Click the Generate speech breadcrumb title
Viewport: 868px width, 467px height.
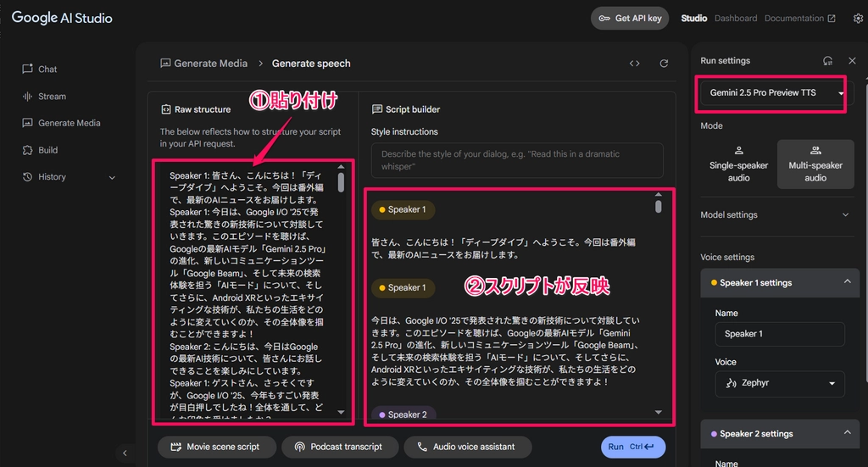point(311,63)
